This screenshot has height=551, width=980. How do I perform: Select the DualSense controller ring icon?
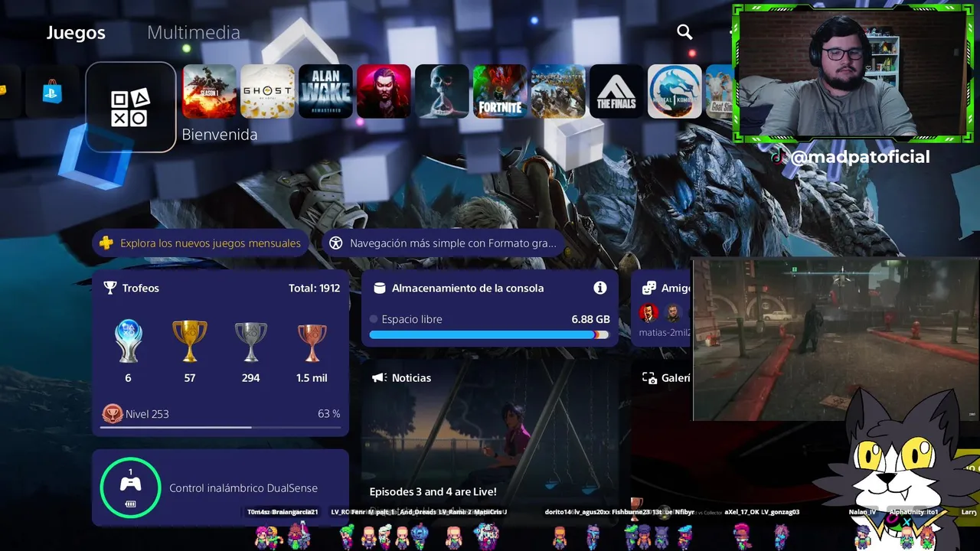tap(131, 487)
